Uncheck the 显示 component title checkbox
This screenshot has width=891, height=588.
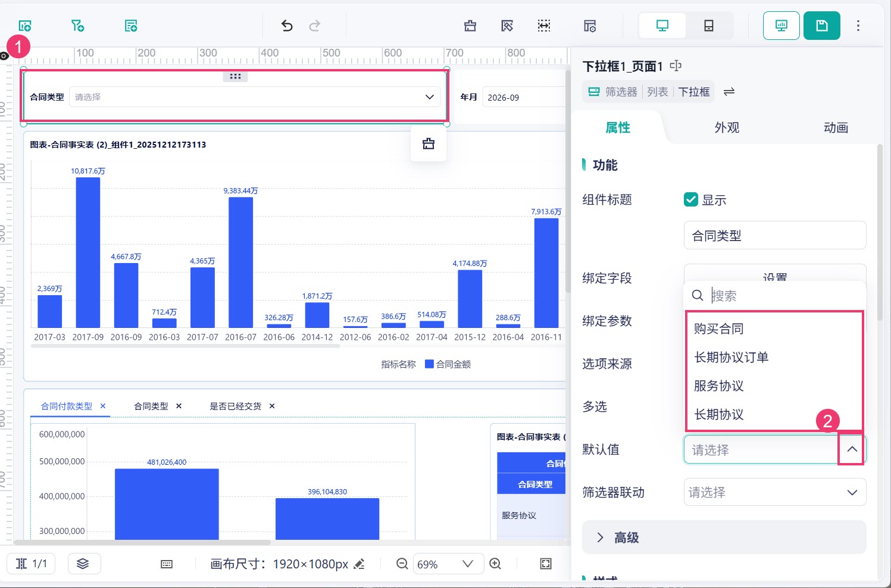pos(691,199)
